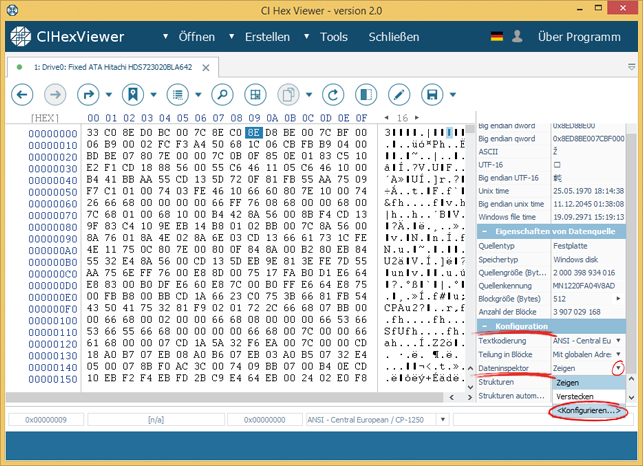The height and width of the screenshot is (466, 643).
Task: Click the [n/a] status field
Action: [156, 420]
